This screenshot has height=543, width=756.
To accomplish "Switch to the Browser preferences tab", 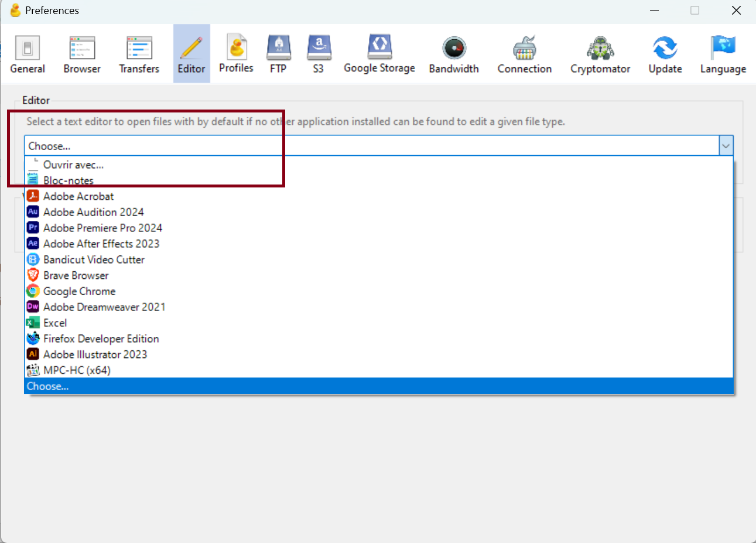I will point(82,54).
